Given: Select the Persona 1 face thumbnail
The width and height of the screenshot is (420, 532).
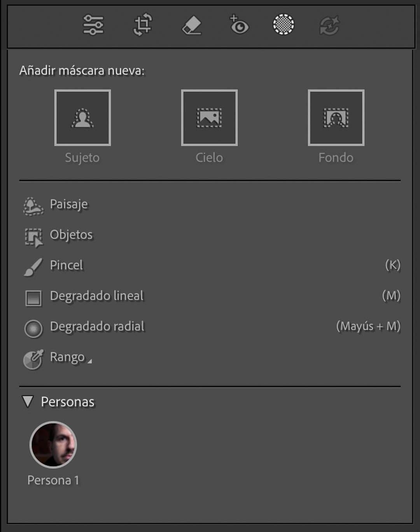Looking at the screenshot, I should pyautogui.click(x=53, y=444).
